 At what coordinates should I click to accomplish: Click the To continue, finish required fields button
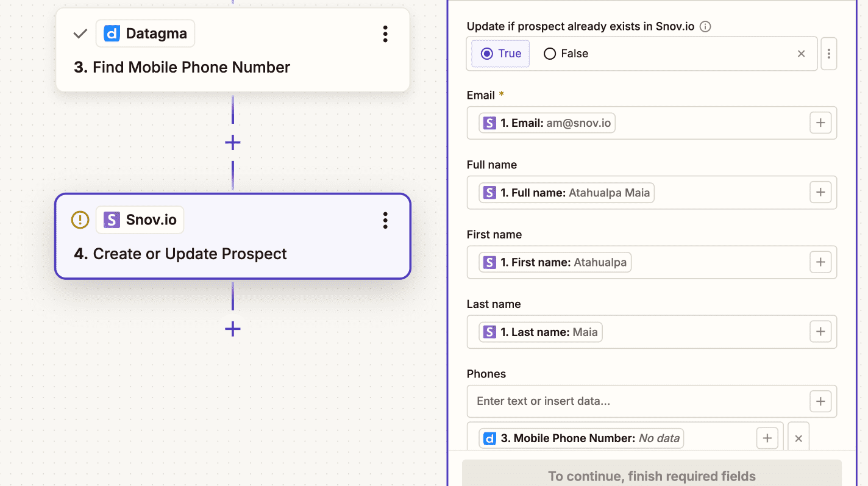[651, 476]
